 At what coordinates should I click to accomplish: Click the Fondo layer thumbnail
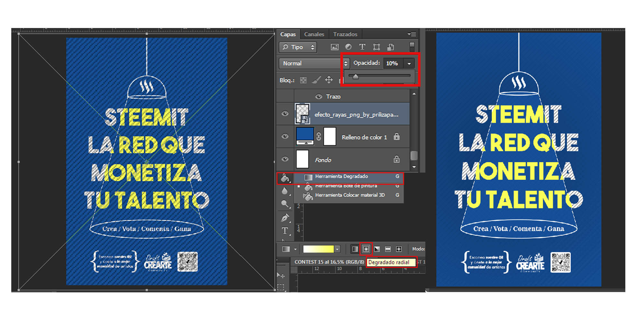click(302, 159)
